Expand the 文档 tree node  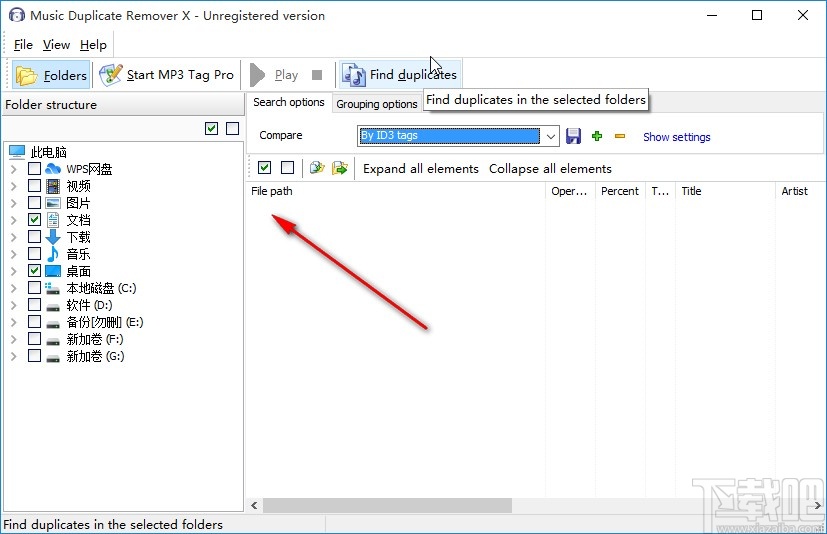(x=14, y=220)
